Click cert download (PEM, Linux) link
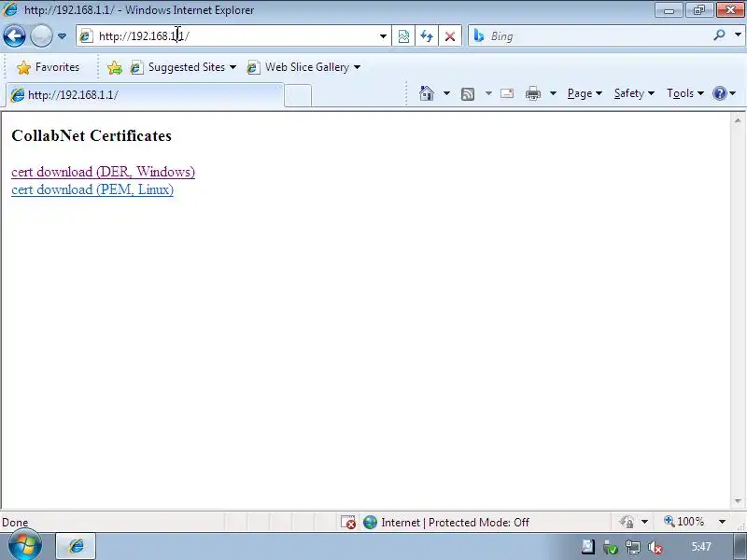The image size is (747, 560). (x=92, y=189)
